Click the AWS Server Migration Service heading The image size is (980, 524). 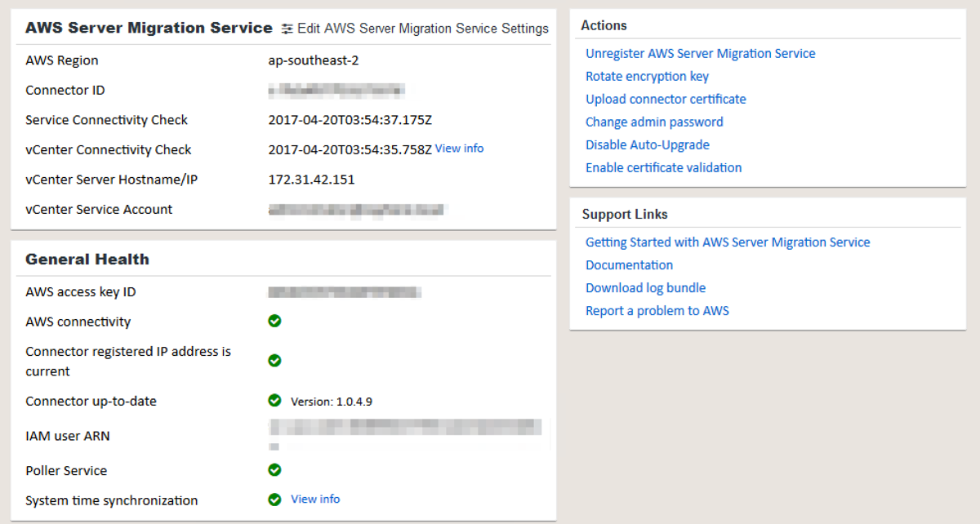(149, 28)
